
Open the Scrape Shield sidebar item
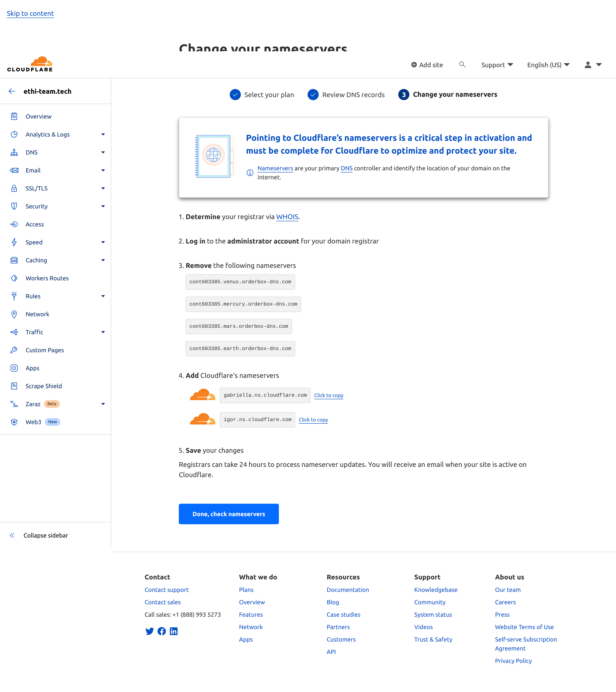[x=56, y=386]
